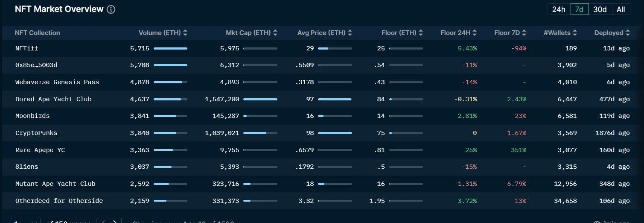Open the page number dropdown
The height and width of the screenshot is (223, 644).
click(x=26, y=221)
